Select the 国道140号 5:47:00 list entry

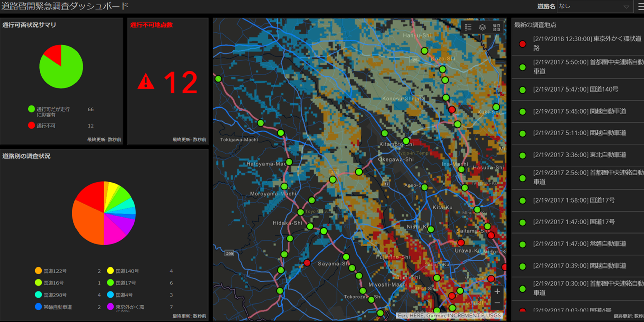point(575,90)
